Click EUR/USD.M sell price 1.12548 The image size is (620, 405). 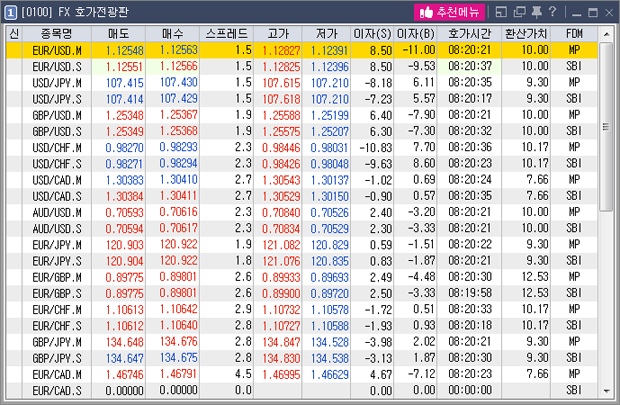[x=125, y=51]
